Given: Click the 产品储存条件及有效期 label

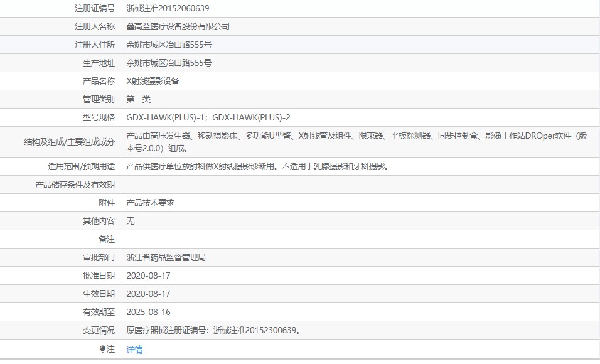Looking at the screenshot, I should tap(75, 185).
